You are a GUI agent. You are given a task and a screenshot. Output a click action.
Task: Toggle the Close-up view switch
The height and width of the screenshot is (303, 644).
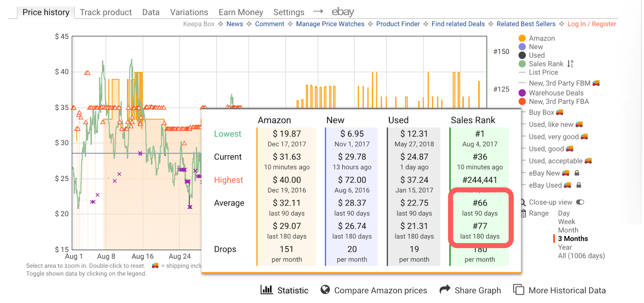click(x=580, y=202)
